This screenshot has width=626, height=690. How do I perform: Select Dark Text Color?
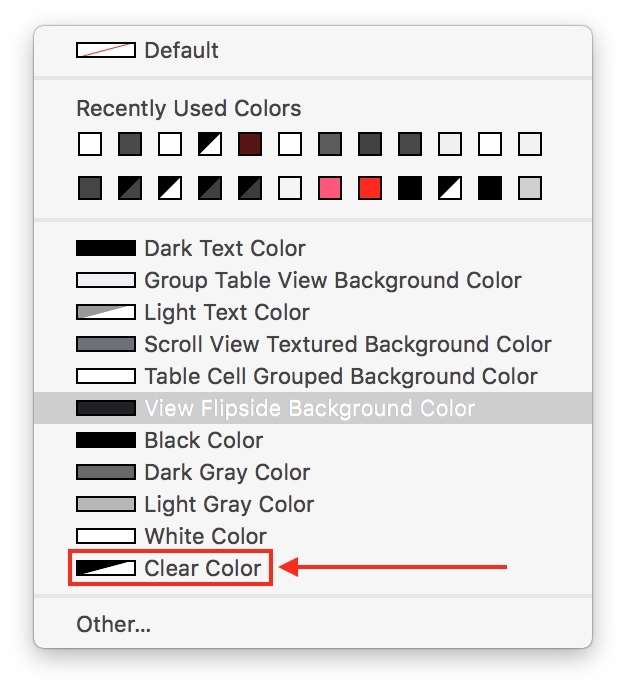pos(224,248)
